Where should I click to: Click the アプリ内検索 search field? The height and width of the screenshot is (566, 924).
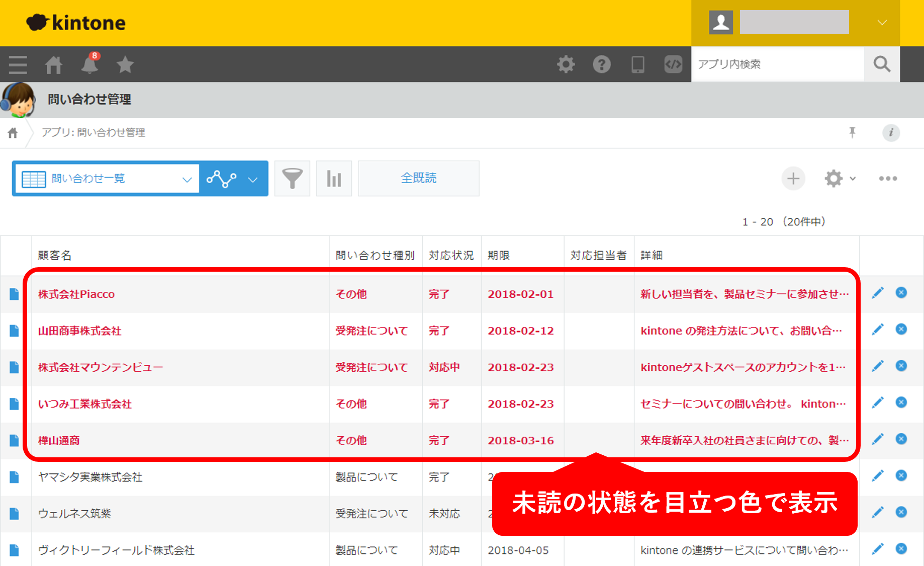(777, 64)
